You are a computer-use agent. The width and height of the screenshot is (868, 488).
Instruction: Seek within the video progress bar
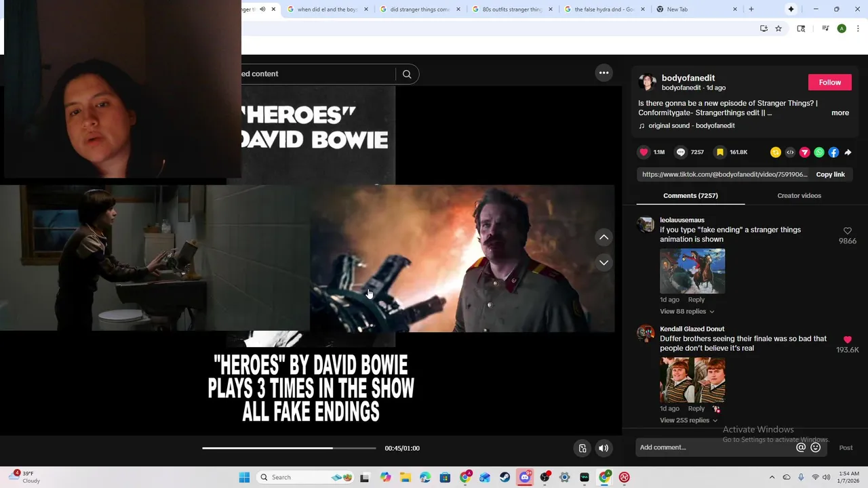point(289,448)
